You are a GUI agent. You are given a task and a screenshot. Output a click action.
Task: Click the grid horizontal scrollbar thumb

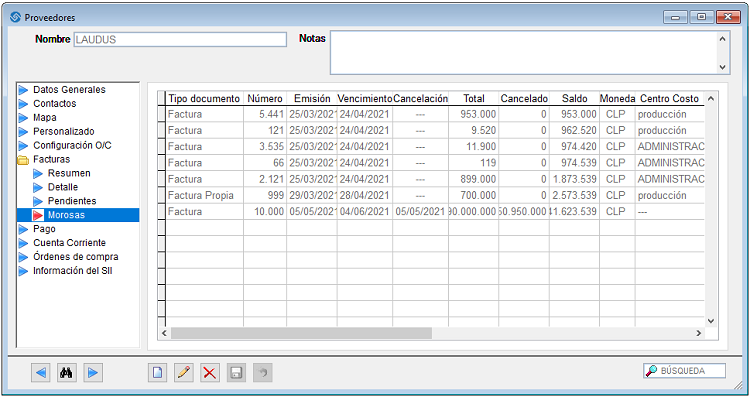[x=301, y=333]
